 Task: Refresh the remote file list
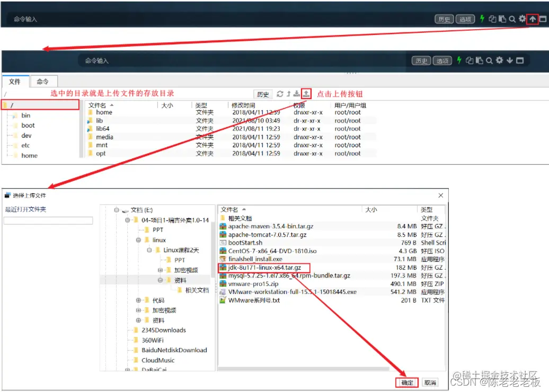click(280, 94)
